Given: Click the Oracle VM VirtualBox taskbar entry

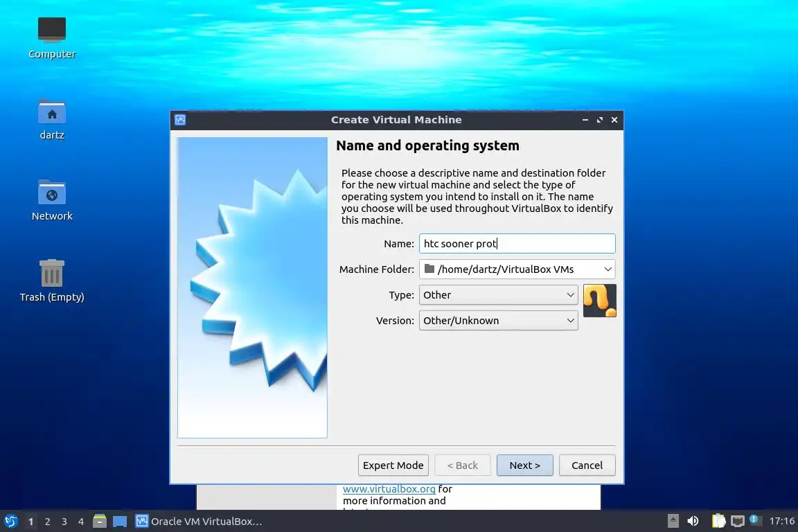Looking at the screenshot, I should 199,522.
